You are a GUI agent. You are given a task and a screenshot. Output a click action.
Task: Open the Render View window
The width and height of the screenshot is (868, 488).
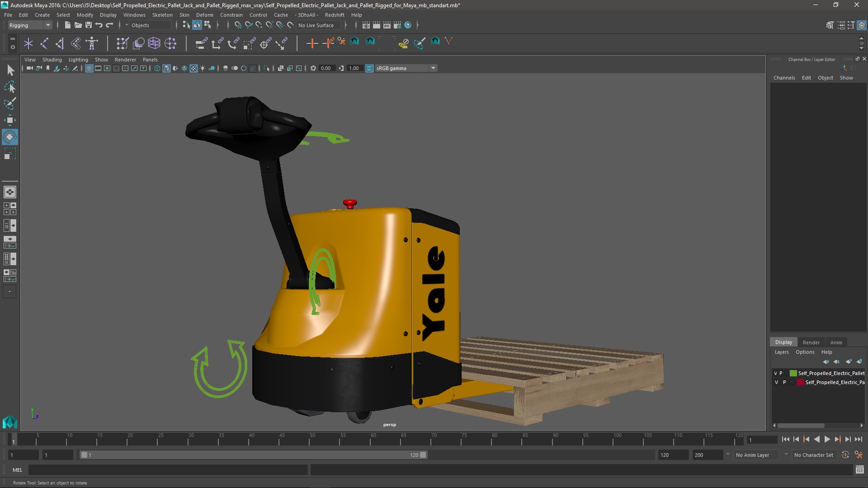pos(366,25)
